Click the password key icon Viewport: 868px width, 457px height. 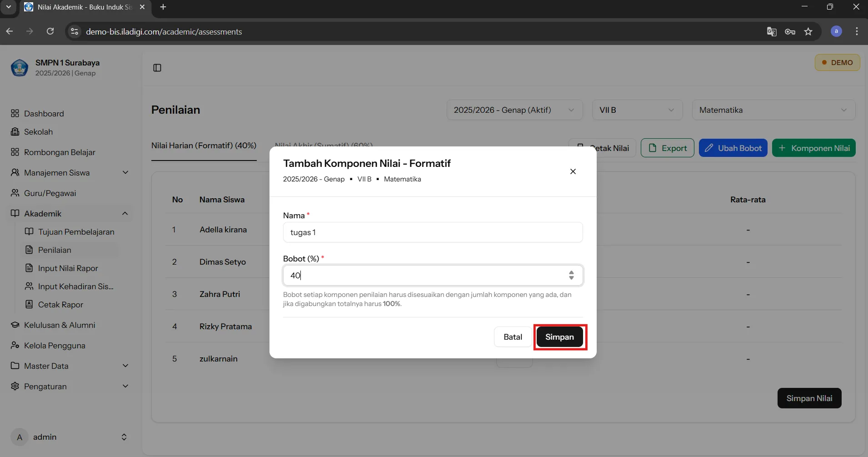pos(790,31)
